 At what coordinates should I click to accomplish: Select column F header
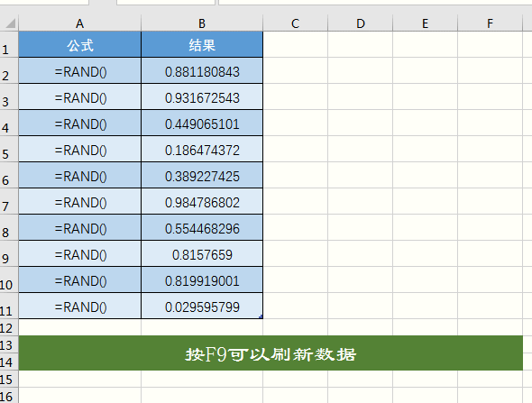pyautogui.click(x=490, y=23)
